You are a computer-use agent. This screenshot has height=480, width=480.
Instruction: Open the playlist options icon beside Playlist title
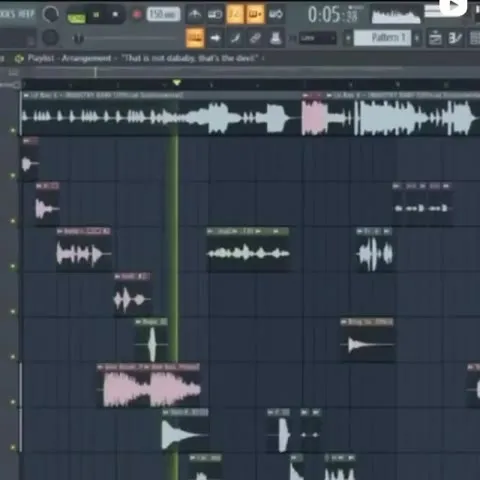(19, 59)
